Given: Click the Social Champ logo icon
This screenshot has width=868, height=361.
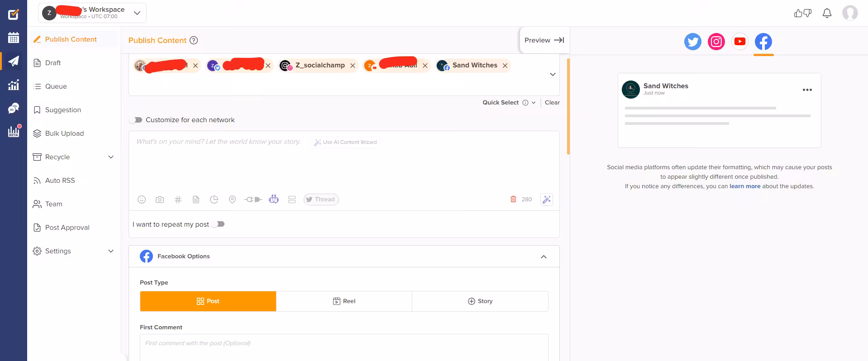Looking at the screenshot, I should 14,14.
